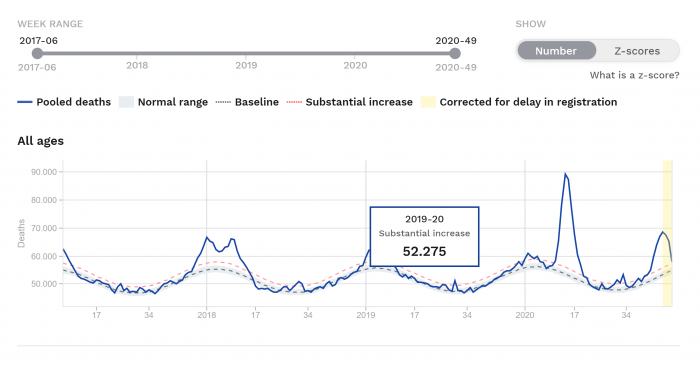Click the 2020 mark on week slider
Image resolution: width=700 pixels, height=366 pixels.
tap(355, 65)
